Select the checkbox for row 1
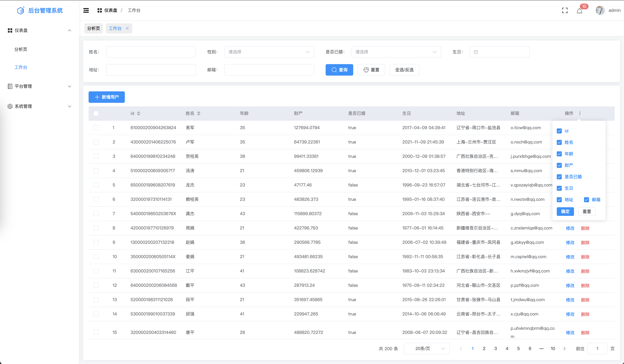The image size is (624, 364). point(96,128)
